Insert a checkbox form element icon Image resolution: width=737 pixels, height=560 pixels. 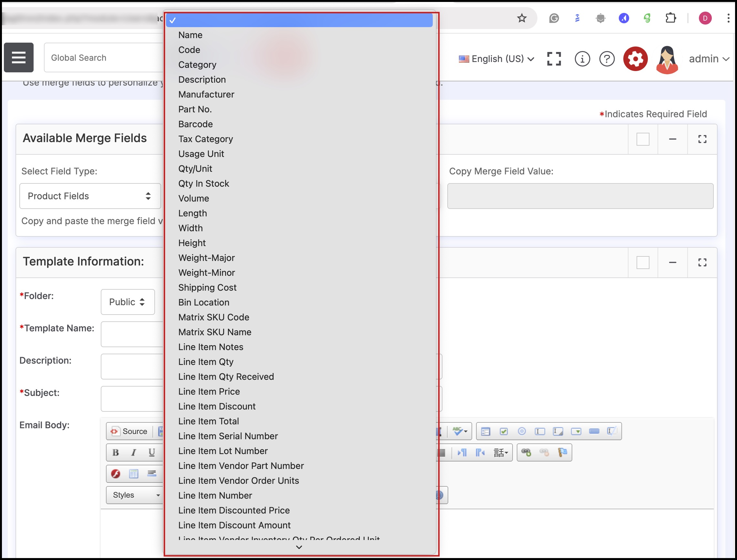(504, 431)
